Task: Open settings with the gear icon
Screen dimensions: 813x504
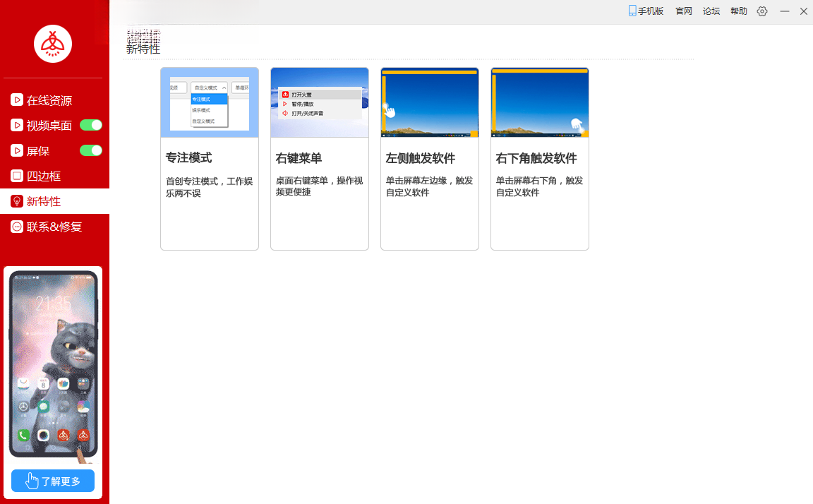Action: [x=761, y=11]
